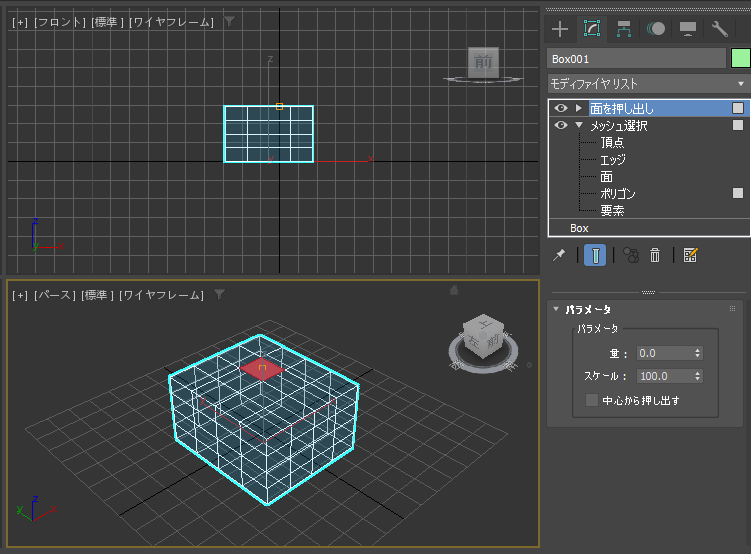Open the [パース] viewport view menu

55,295
